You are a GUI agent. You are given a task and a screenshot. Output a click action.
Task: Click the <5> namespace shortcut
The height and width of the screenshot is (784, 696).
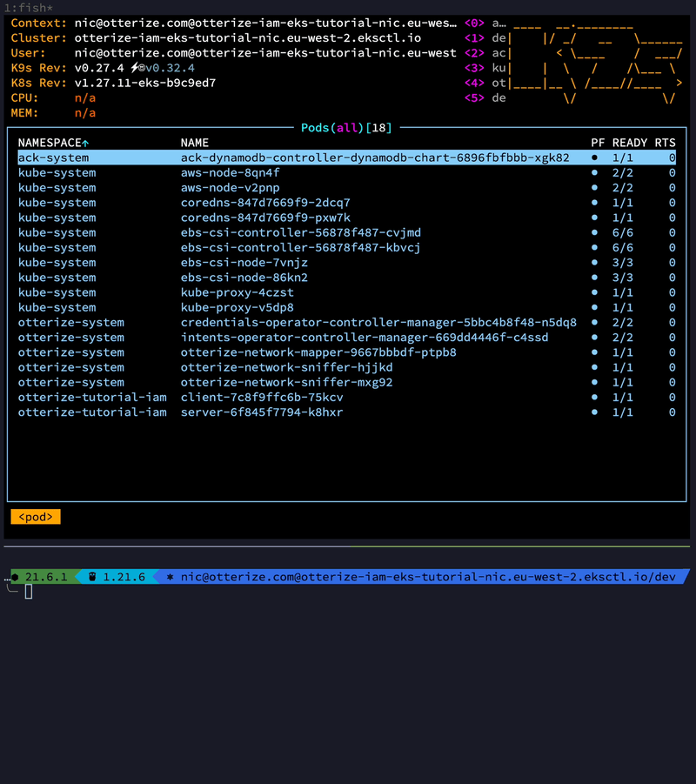point(474,98)
